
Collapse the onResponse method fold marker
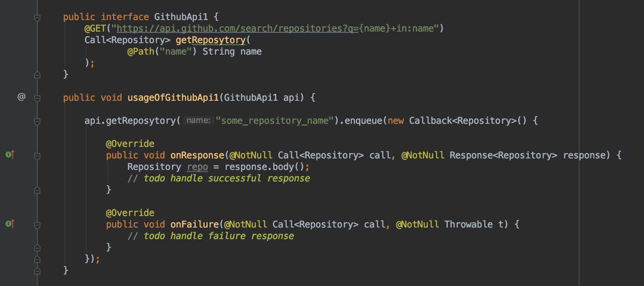[x=37, y=156]
